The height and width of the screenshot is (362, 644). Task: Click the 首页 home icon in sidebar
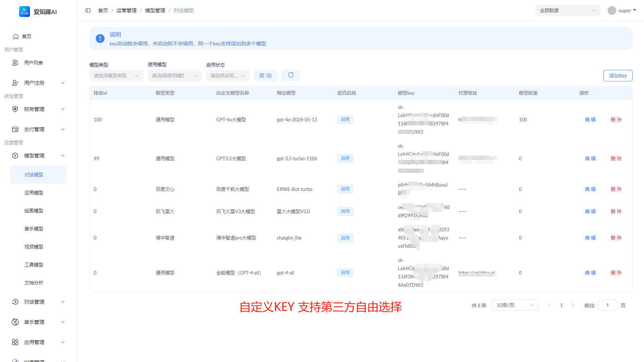pos(16,36)
